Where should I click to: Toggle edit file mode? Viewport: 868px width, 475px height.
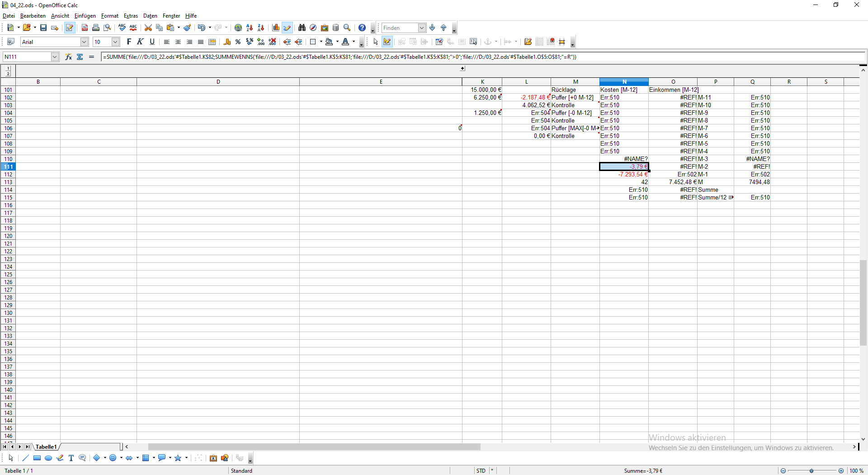[69, 28]
